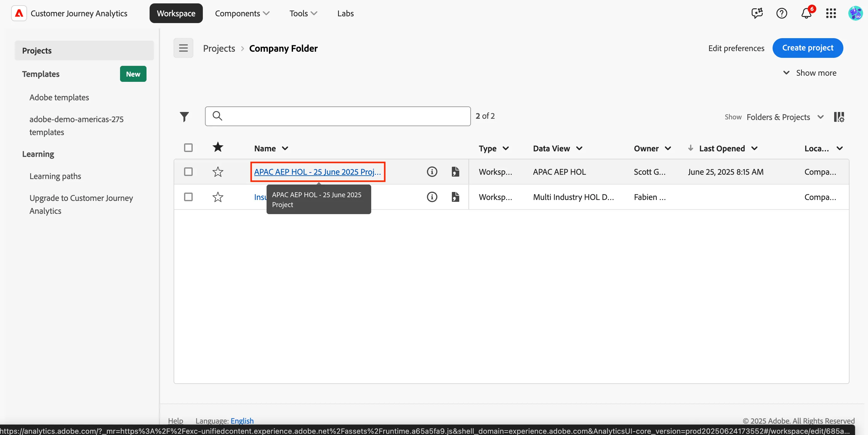Open the apps grid switcher
This screenshot has height=435, width=868.
coord(831,14)
